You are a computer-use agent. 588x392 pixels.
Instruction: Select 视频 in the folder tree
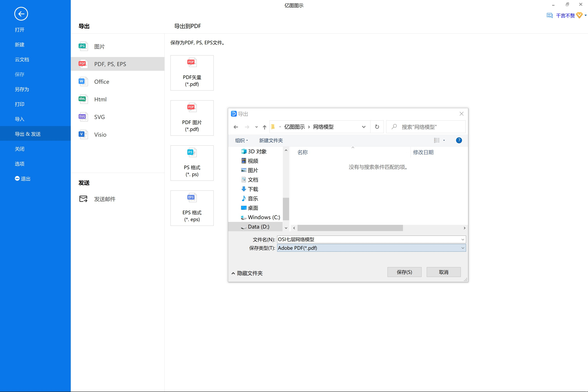tap(250, 161)
